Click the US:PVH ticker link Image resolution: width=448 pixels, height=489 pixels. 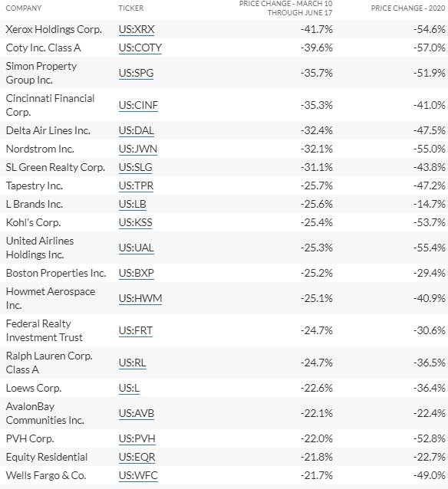137,438
